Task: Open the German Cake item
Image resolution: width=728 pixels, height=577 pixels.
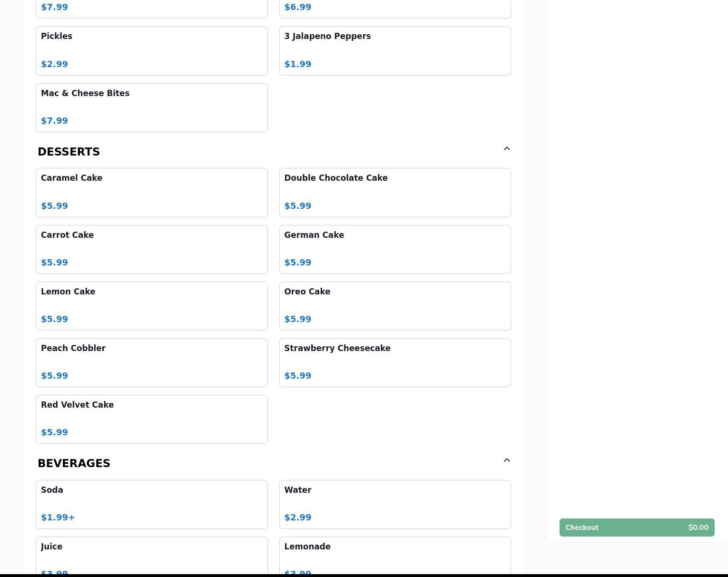Action: point(395,249)
